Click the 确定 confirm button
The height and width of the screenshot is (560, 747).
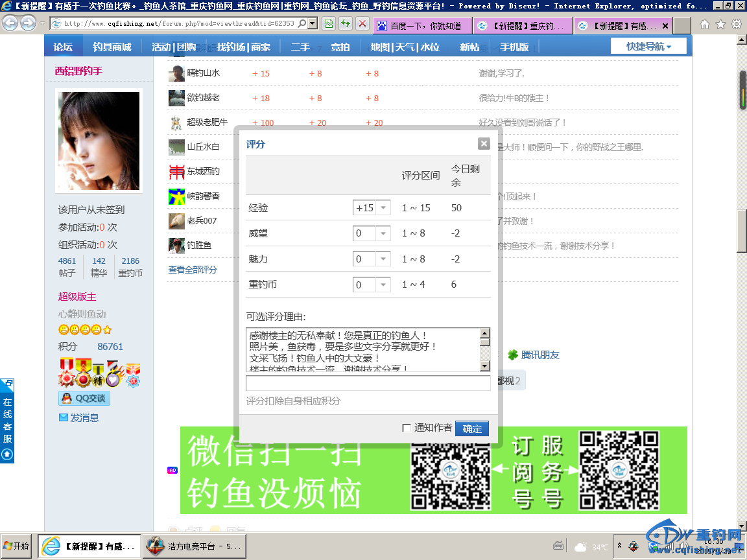click(471, 428)
